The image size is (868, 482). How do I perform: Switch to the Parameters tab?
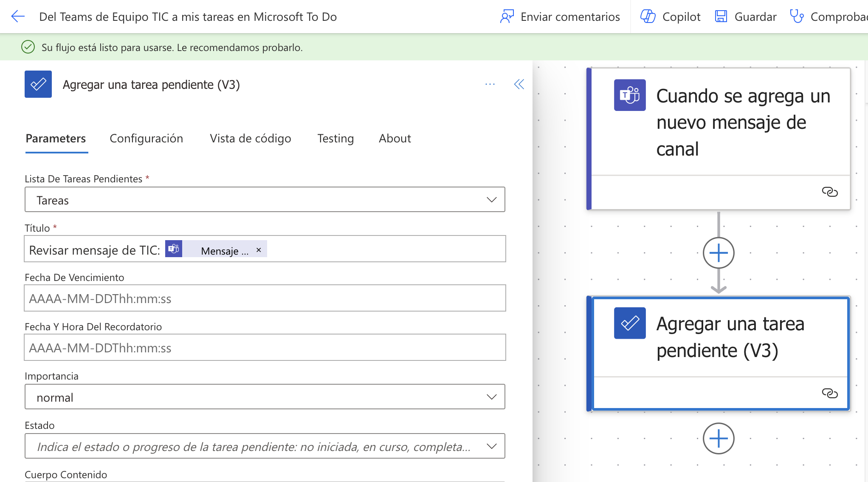click(x=56, y=139)
